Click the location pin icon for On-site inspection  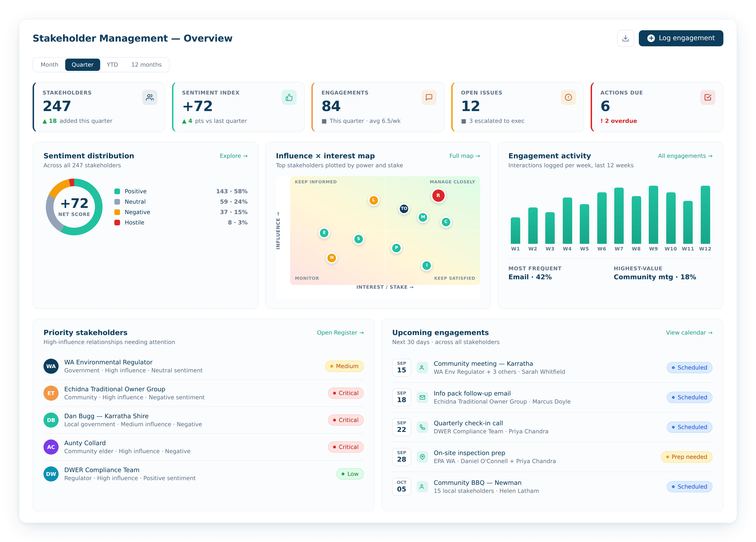[x=422, y=457]
